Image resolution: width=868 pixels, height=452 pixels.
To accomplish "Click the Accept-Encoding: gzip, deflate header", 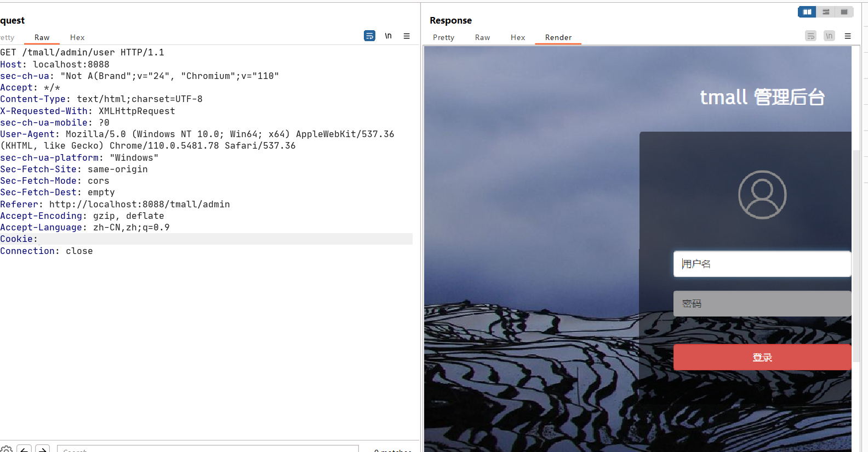I will coord(82,216).
